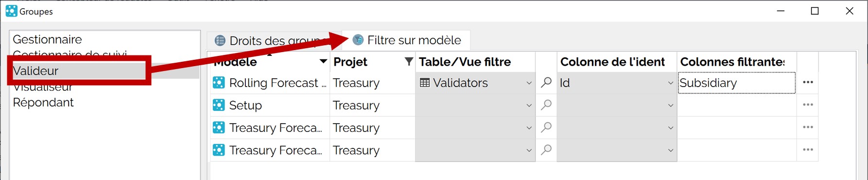Click ellipsis in the last Treasury Forecast row
Image resolution: width=868 pixels, height=180 pixels.
(808, 149)
